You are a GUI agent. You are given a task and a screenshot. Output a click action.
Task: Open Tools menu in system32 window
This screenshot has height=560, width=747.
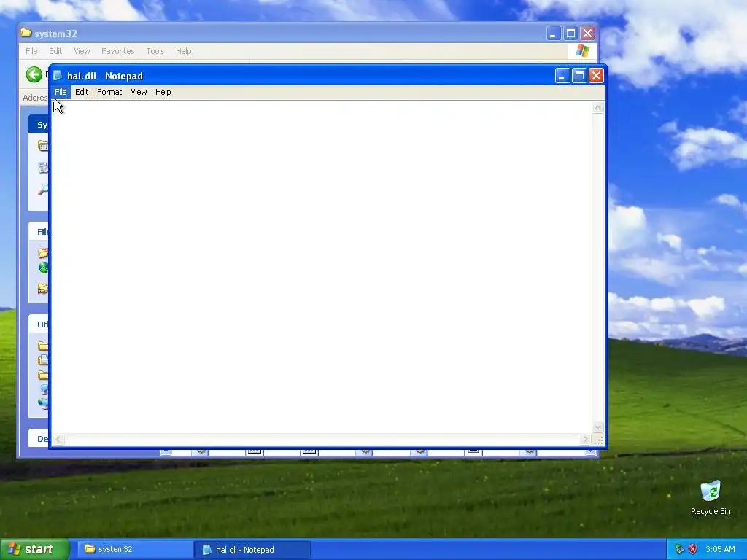155,51
